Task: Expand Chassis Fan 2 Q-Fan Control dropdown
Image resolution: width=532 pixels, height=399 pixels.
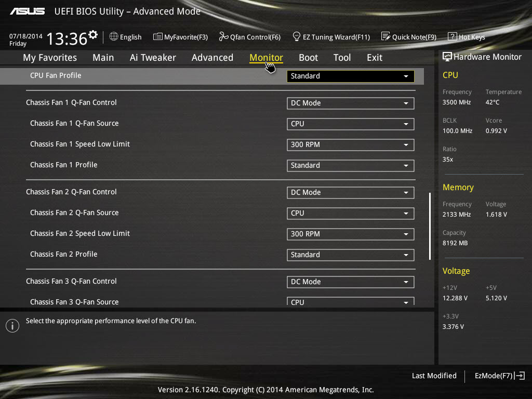Action: point(351,192)
